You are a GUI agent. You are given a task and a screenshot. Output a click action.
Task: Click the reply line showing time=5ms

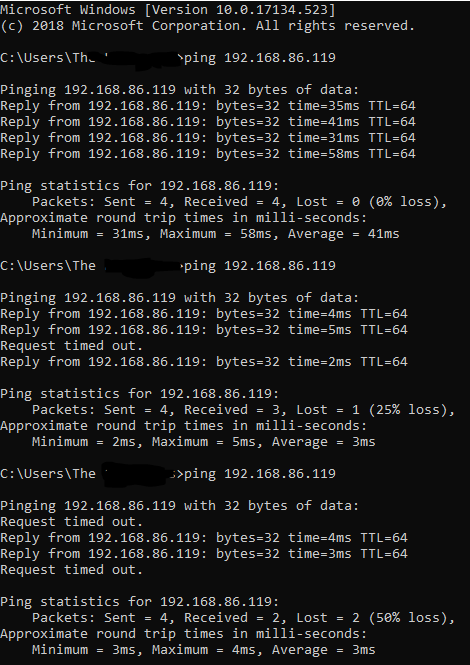204,330
